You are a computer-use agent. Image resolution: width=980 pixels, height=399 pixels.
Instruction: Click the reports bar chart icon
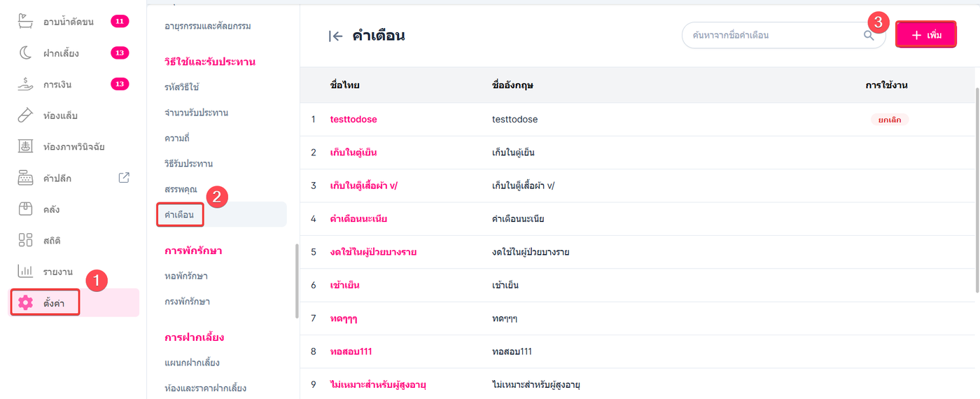point(25,272)
